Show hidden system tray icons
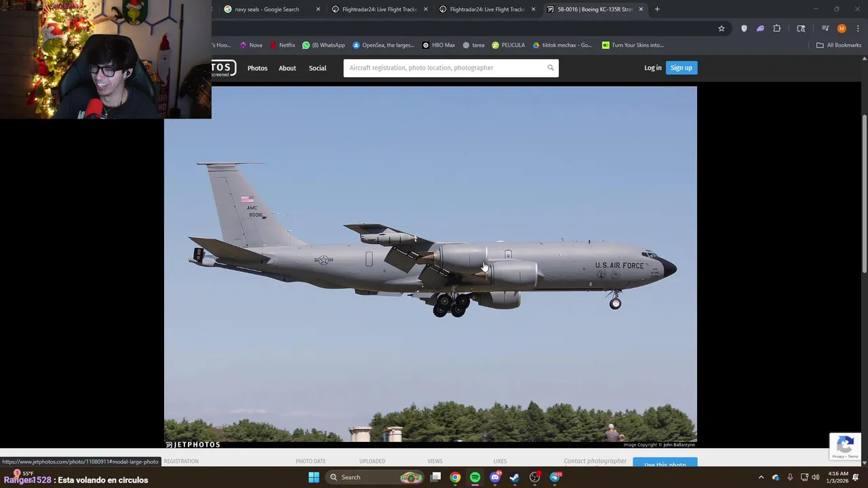The image size is (868, 488). pos(761,477)
